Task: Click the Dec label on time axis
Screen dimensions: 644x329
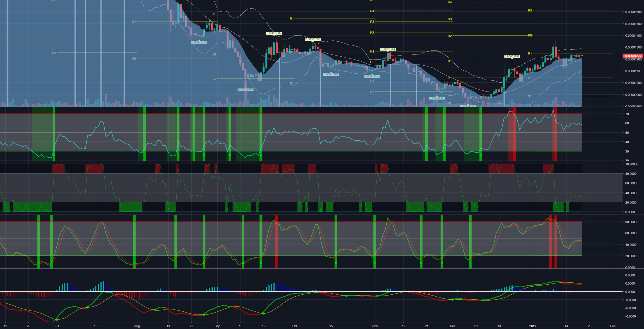Action: (453, 326)
